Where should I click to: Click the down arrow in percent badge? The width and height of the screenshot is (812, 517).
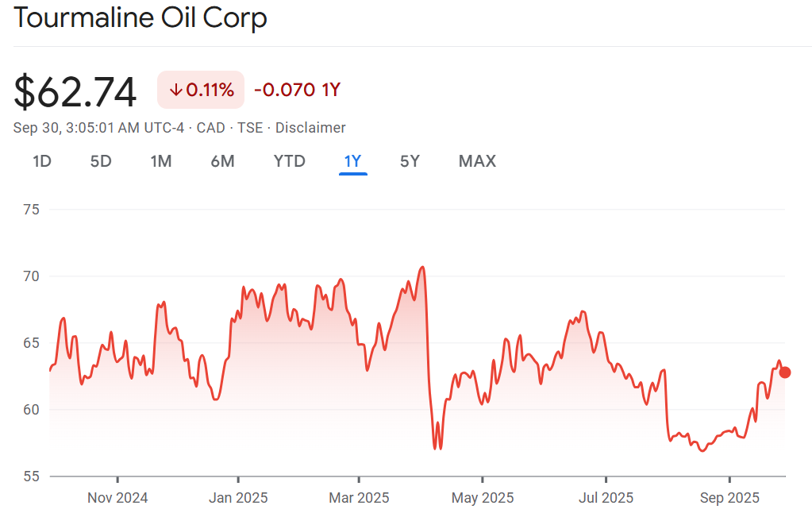[x=175, y=91]
